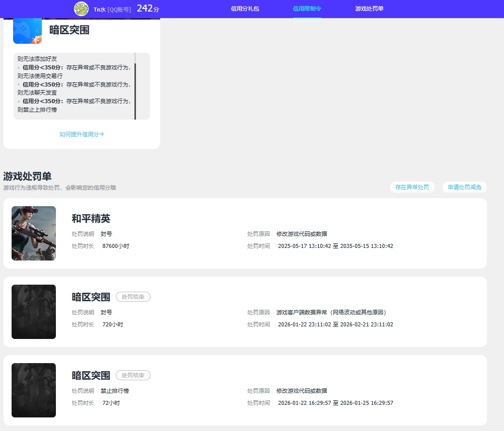Open the 72小时 暗区突围 thumbnail

[x=34, y=390]
